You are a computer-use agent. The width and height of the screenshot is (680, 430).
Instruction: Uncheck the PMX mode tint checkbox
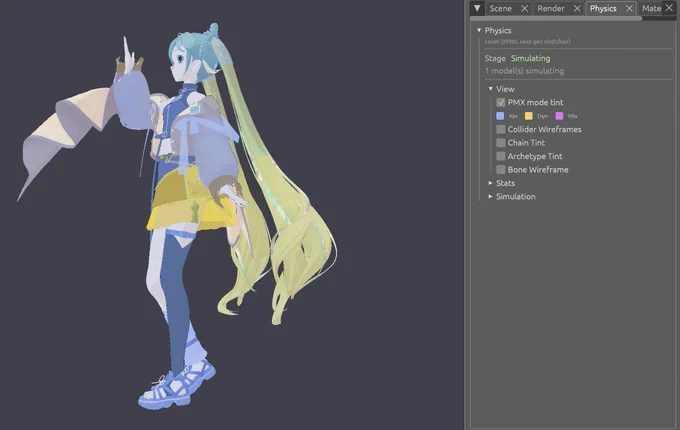500,102
